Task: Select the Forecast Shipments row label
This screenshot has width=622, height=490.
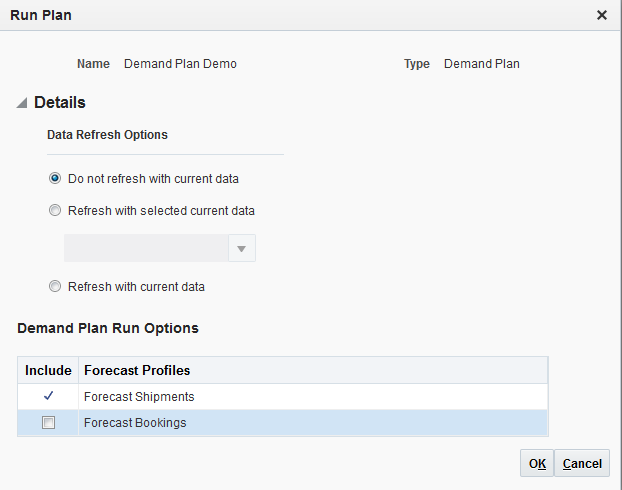Action: point(139,397)
